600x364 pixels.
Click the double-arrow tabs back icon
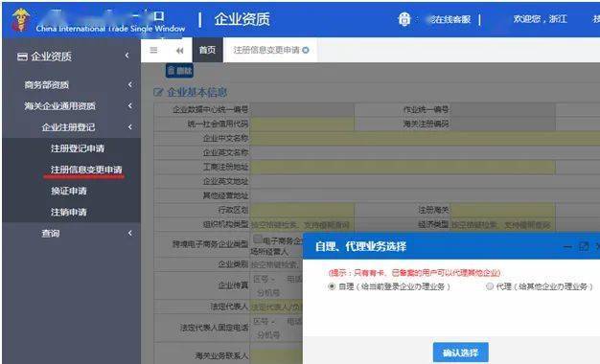179,51
